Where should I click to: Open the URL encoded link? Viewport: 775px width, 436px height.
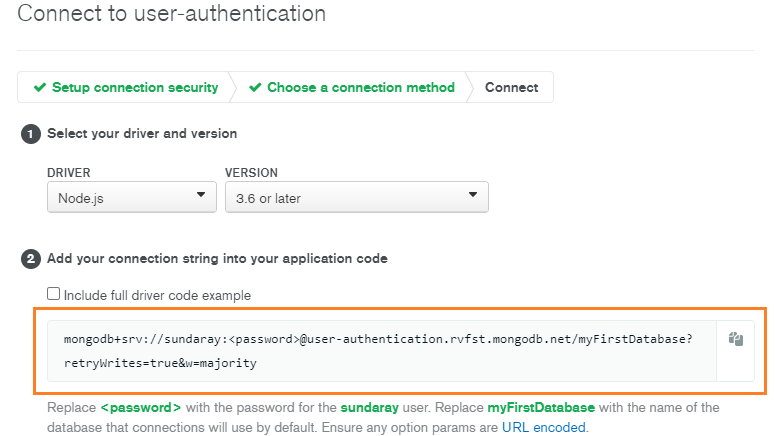[x=546, y=427]
